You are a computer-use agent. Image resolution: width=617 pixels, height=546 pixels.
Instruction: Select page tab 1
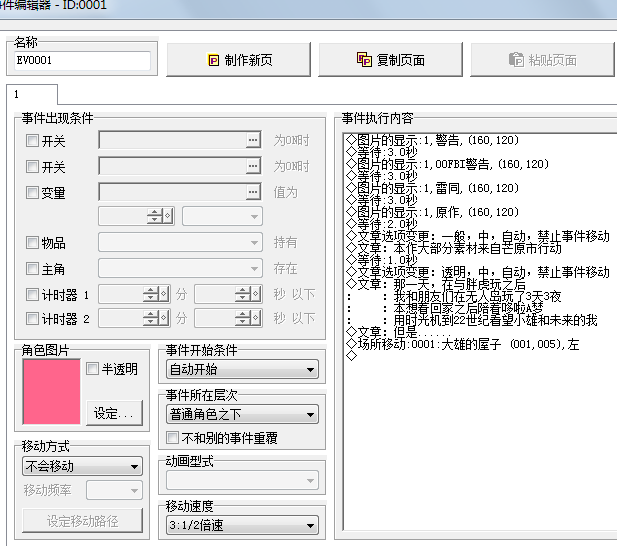(32, 94)
